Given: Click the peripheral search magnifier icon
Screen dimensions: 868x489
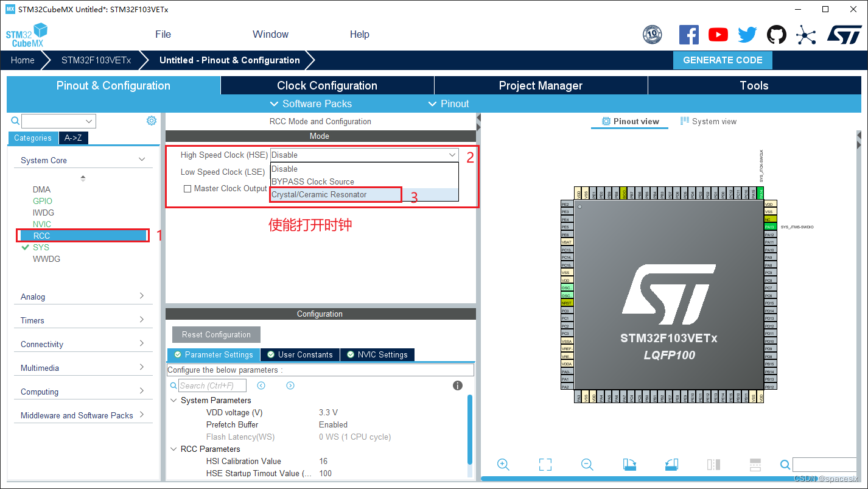Looking at the screenshot, I should pyautogui.click(x=15, y=121).
